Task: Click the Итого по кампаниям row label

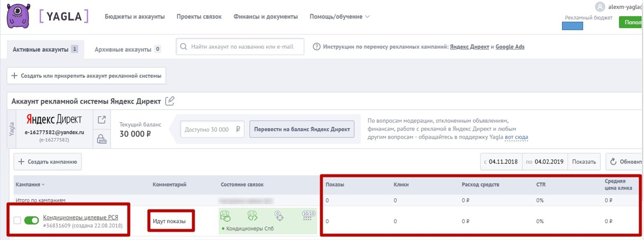Action: (x=41, y=200)
